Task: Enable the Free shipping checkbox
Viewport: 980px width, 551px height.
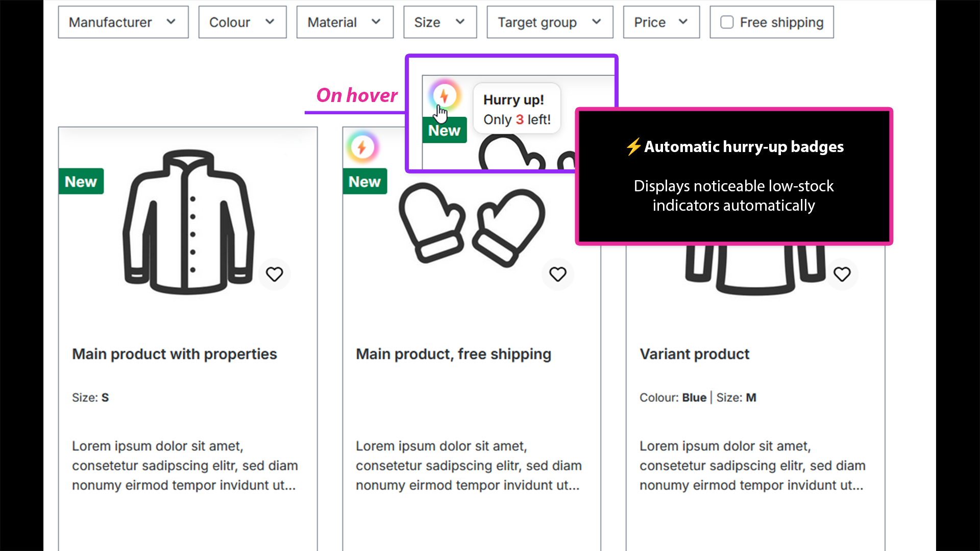Action: [727, 22]
